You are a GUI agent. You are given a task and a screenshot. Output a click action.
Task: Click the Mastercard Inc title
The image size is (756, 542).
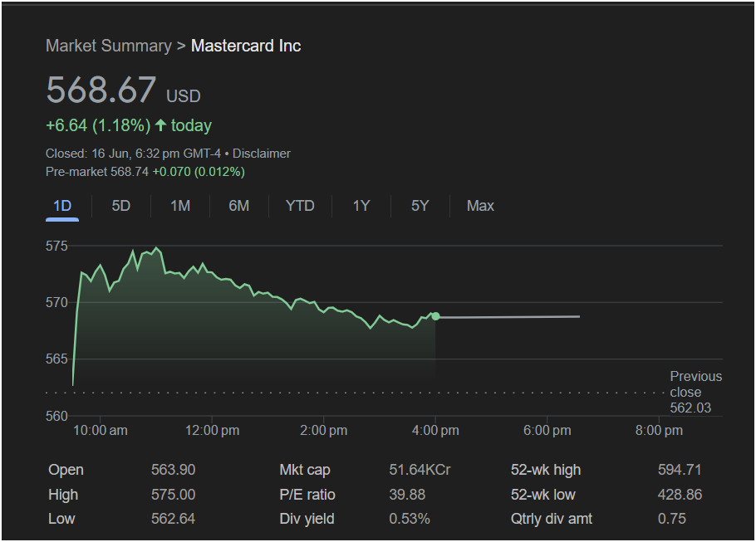click(x=246, y=46)
